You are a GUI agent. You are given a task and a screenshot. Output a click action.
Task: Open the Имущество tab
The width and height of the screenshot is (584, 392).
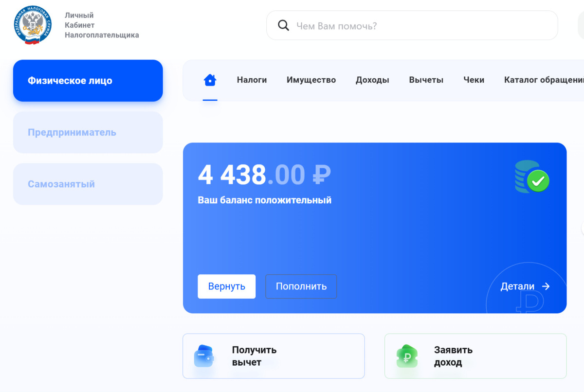pos(311,80)
